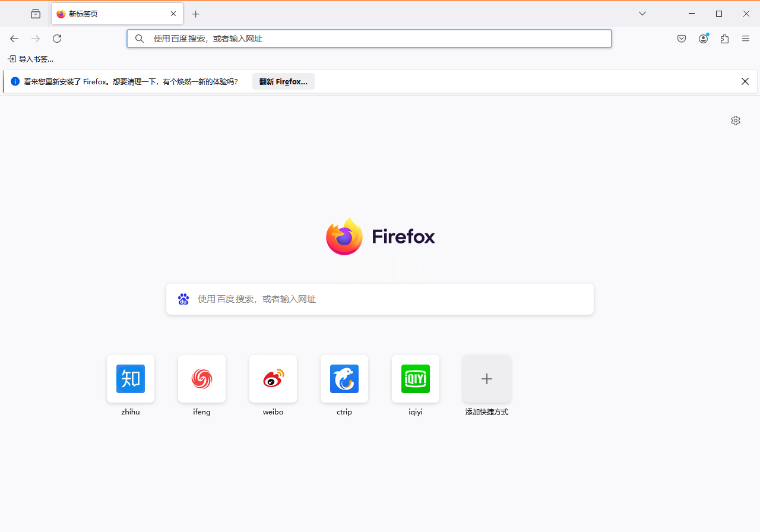This screenshot has height=532, width=760.
Task: Open the Pocket save icon
Action: pyautogui.click(x=682, y=39)
